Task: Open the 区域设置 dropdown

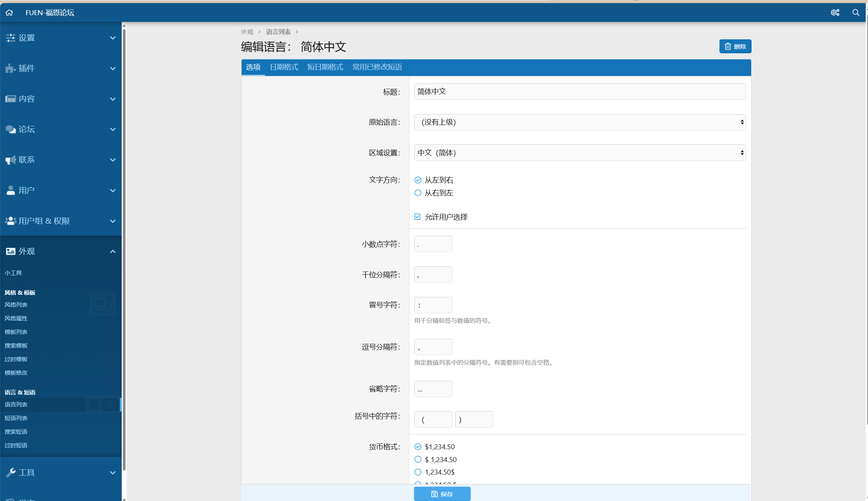Action: tap(580, 153)
